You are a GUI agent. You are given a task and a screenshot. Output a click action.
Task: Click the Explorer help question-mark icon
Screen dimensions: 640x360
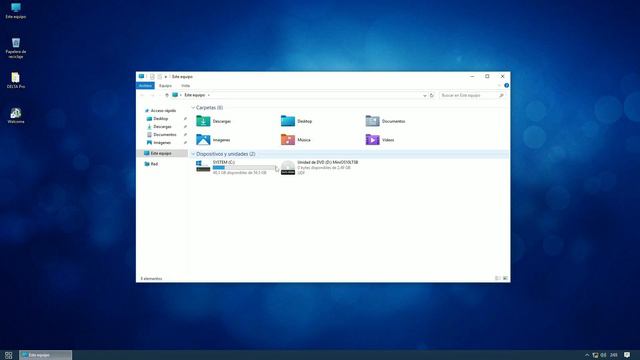507,86
